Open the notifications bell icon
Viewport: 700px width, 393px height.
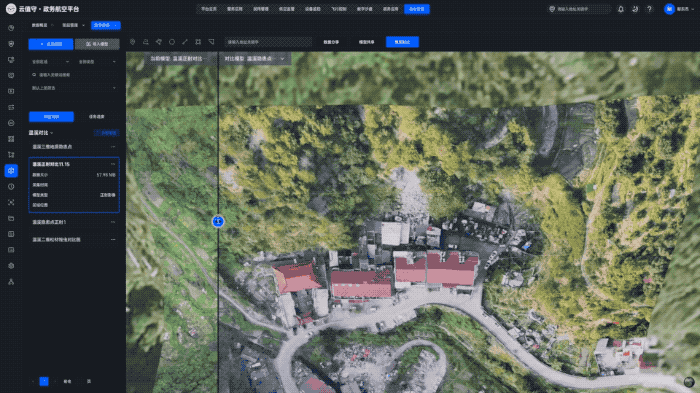(621, 9)
